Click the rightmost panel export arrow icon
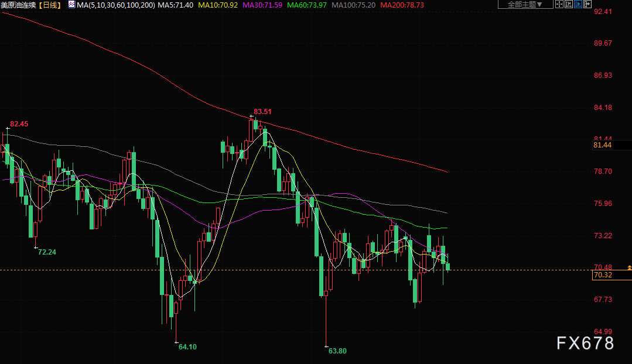 (588, 4)
